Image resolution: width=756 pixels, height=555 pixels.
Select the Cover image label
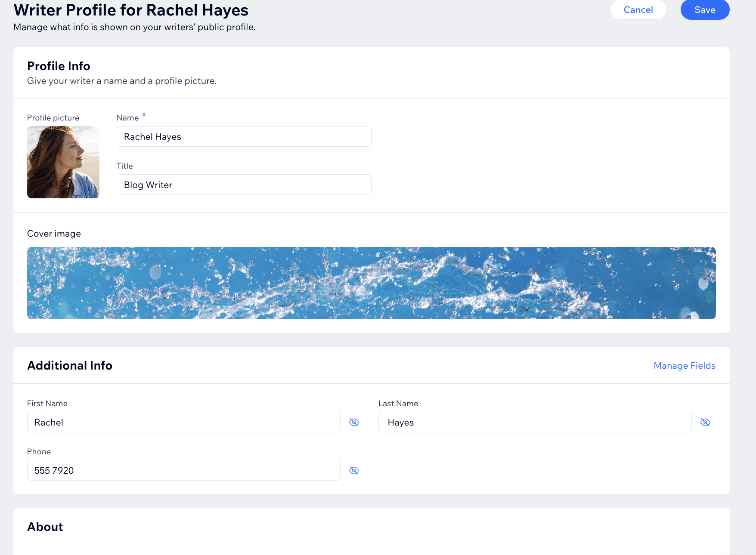pos(54,234)
